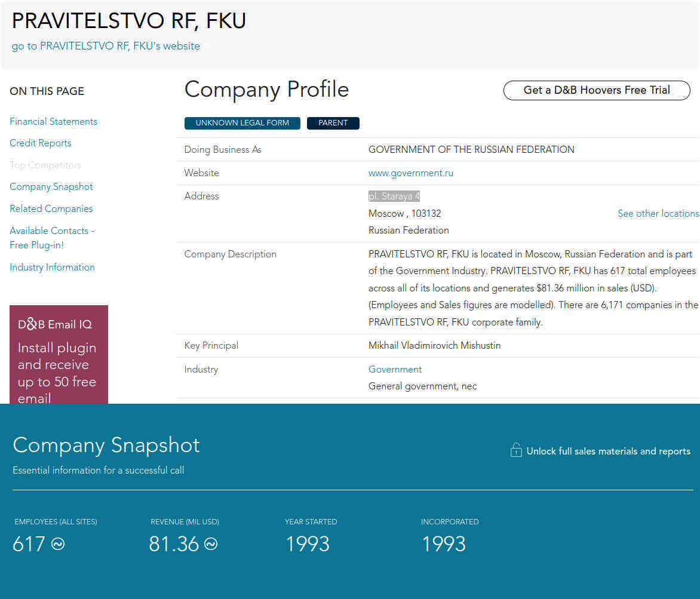The width and height of the screenshot is (700, 599).
Task: Click the lock icon beside Unlock full sales
Action: [x=516, y=450]
